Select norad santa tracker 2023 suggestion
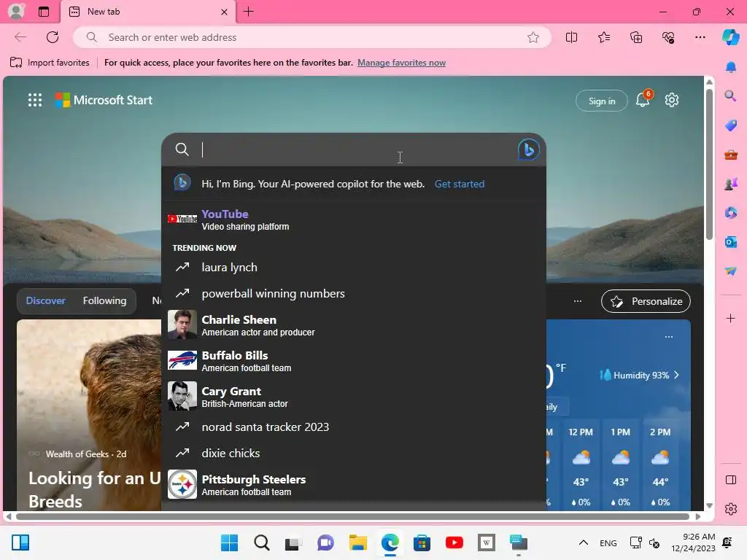The image size is (747, 560). click(354, 427)
